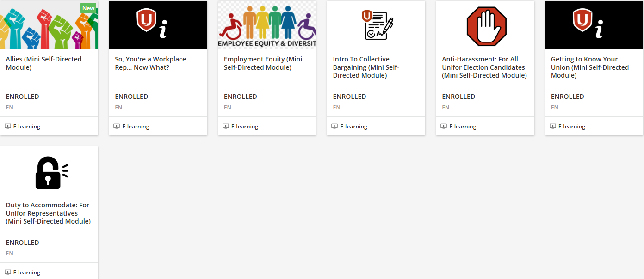Click the E-learning icon beneath Duty to Accommodate
Image resolution: width=644 pixels, height=279 pixels.
tap(8, 272)
